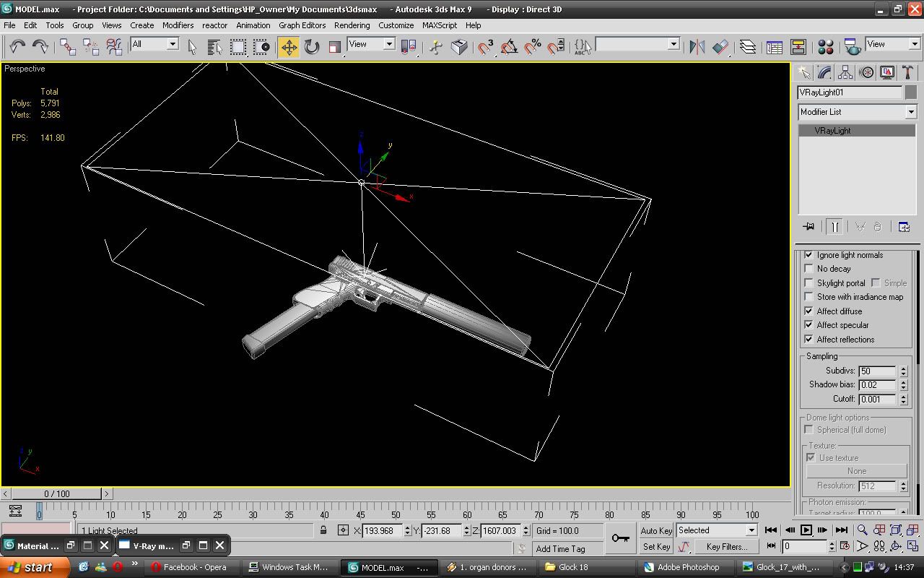Activate the Select and Rotate tool
Viewport: 924px width, 578px height.
point(312,47)
